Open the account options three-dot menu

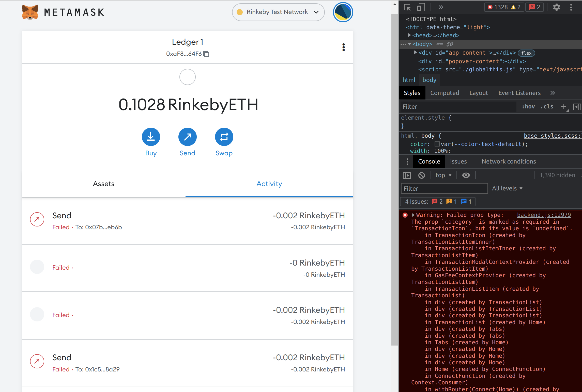pos(344,47)
